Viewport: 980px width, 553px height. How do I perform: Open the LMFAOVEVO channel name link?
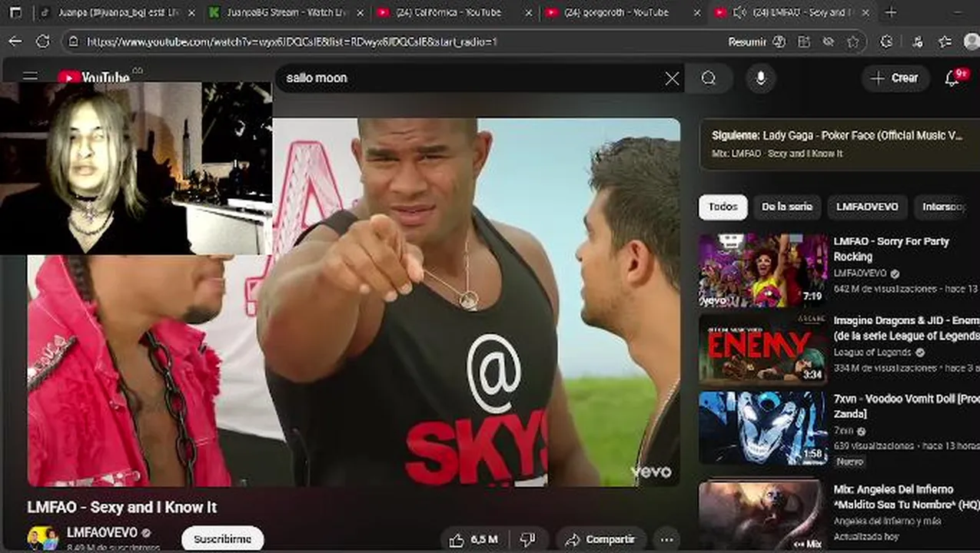tap(102, 532)
